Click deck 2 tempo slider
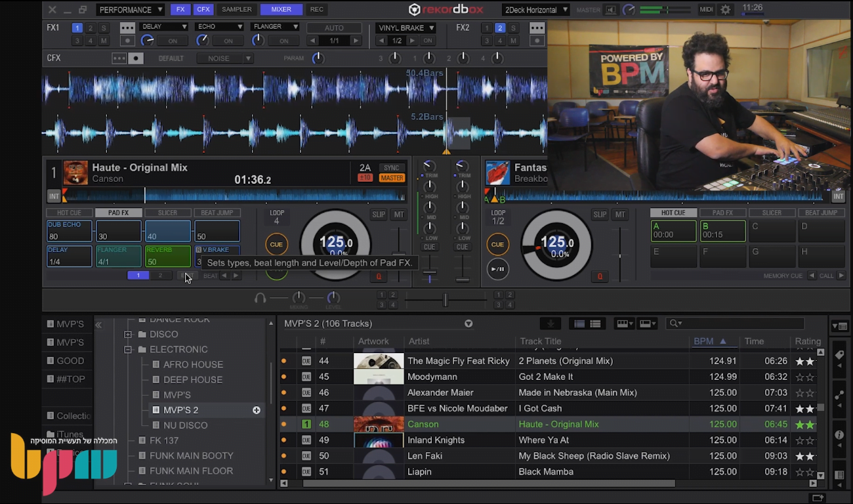Screen dimensions: 853x504 pos(619,255)
